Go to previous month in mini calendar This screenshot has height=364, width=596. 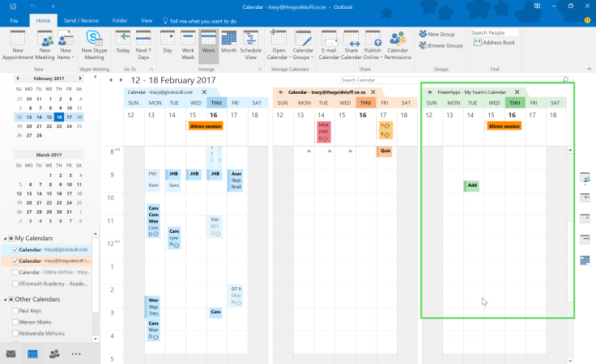[18, 78]
